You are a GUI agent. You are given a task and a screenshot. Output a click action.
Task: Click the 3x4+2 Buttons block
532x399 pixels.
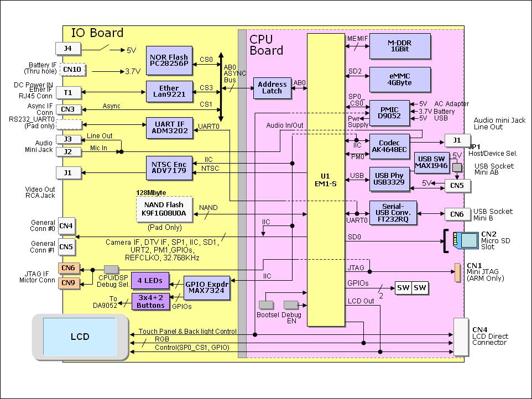click(150, 301)
